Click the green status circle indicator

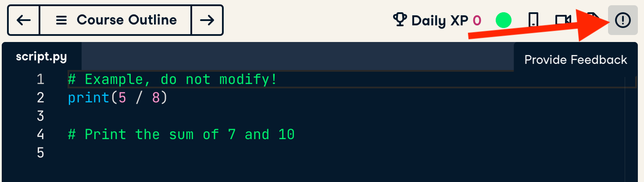pyautogui.click(x=503, y=20)
